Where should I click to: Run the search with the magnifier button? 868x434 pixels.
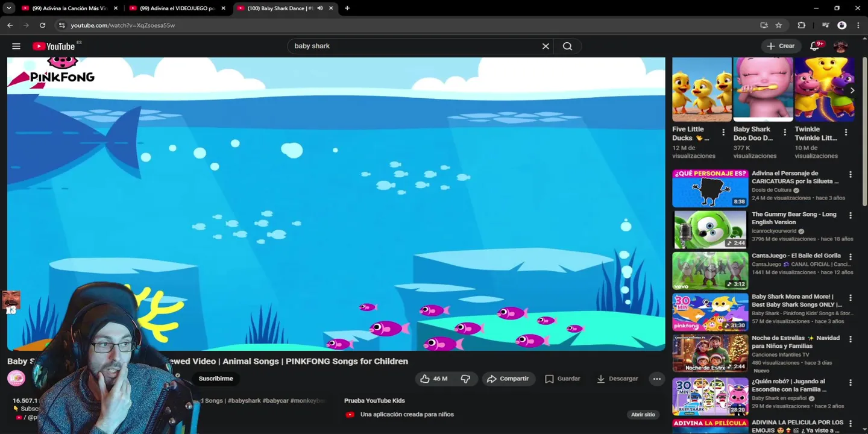pos(567,46)
